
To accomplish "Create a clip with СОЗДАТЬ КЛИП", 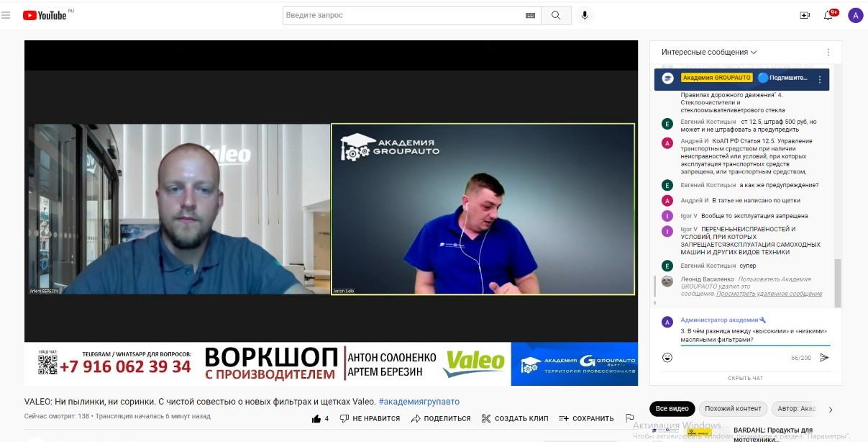I will [515, 418].
